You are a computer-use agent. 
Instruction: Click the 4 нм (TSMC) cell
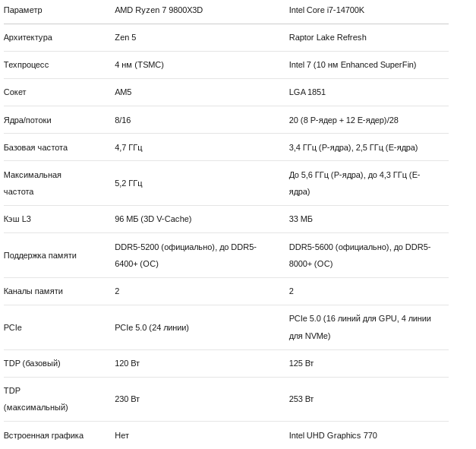point(139,65)
